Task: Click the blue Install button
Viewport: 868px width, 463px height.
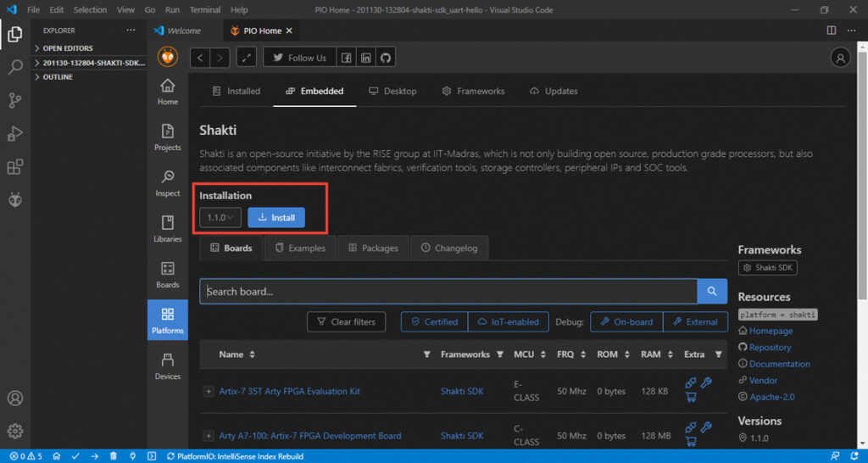Action: tap(276, 218)
